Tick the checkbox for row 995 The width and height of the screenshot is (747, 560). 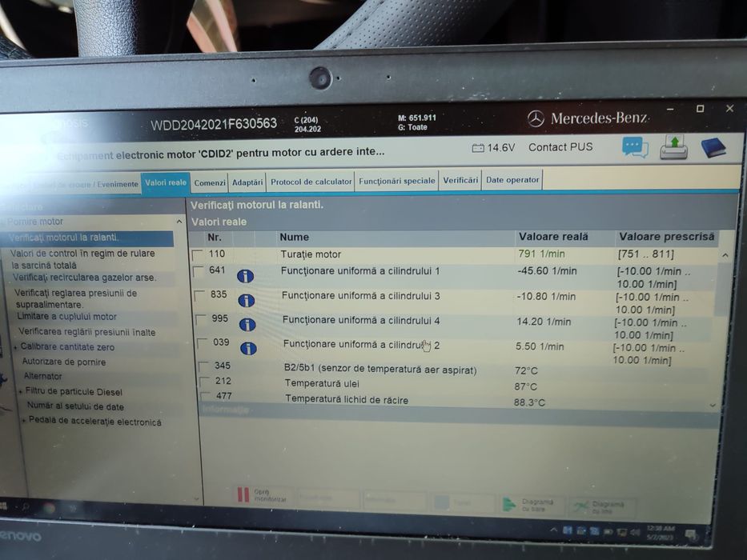point(202,319)
